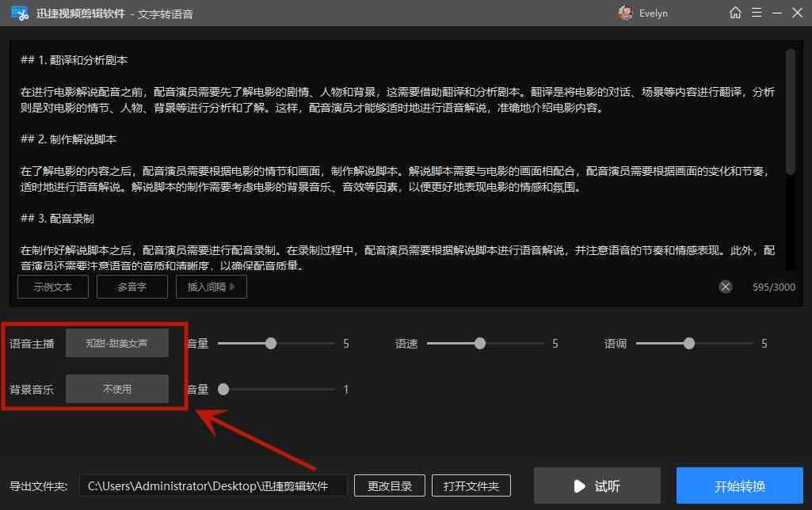812x510 pixels.
Task: Click the 打开文件夹 button
Action: (471, 485)
